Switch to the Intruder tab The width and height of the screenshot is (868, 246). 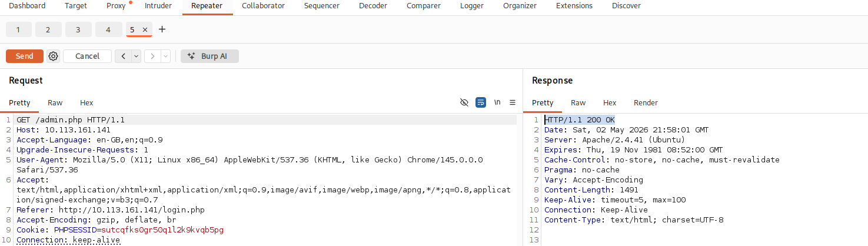coord(158,6)
